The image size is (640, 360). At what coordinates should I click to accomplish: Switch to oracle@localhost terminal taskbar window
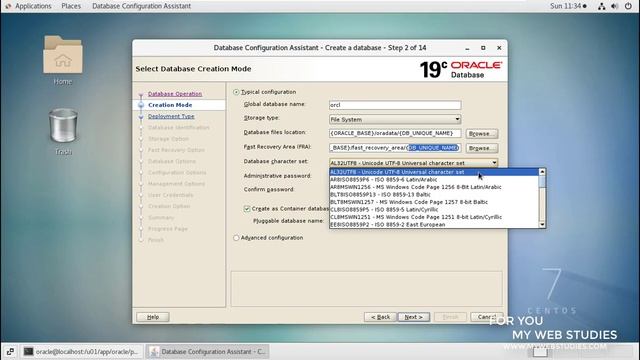click(82, 351)
